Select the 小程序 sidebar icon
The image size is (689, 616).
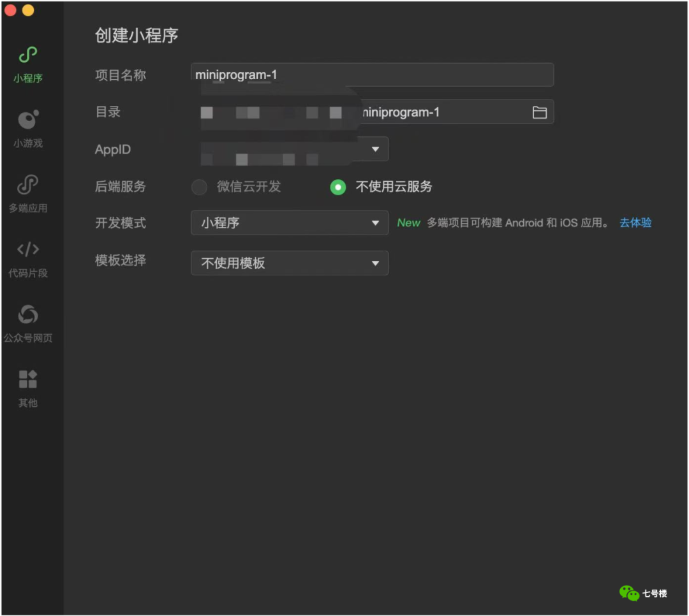point(27,55)
